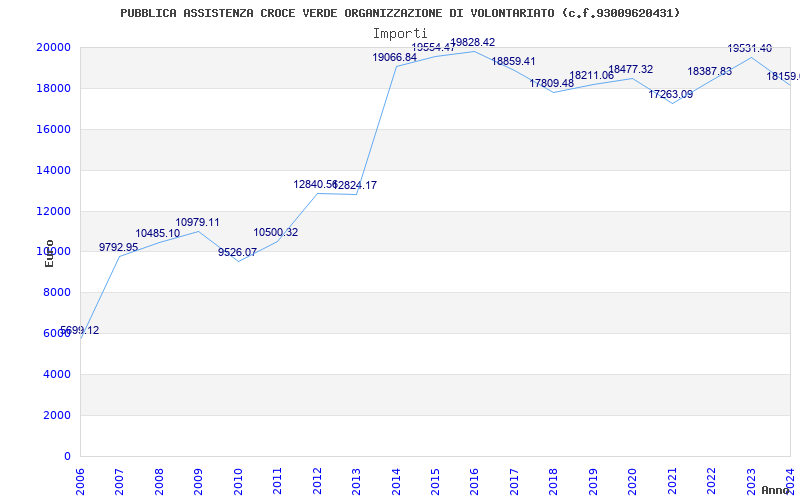Click x-axis year 2015
Image resolution: width=800 pixels, height=500 pixels.
435,482
